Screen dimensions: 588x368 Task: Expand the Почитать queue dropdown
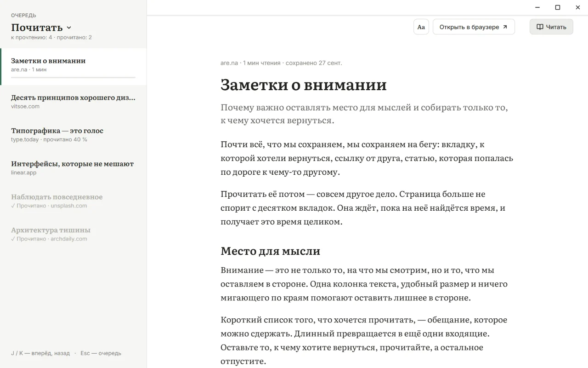coord(41,28)
